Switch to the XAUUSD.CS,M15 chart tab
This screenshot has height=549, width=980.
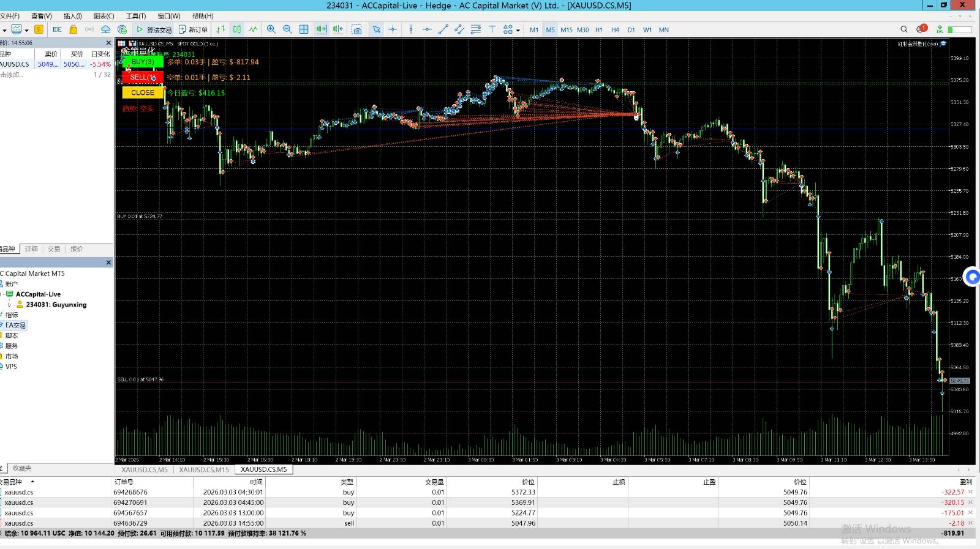pos(204,469)
